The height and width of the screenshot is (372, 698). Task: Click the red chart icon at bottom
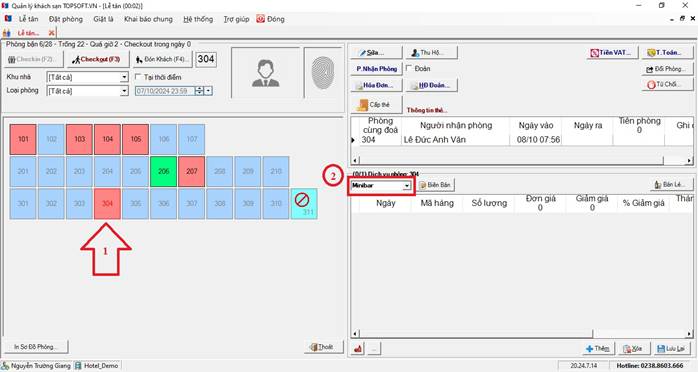pyautogui.click(x=358, y=349)
